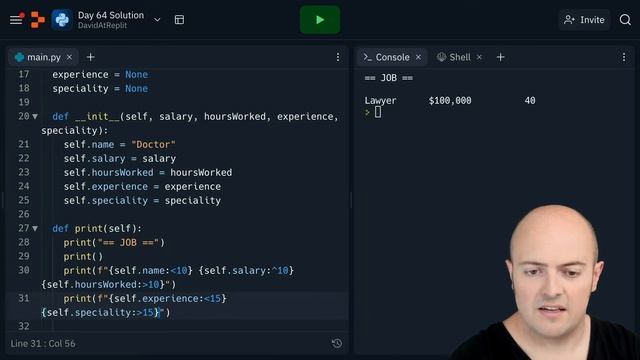
Task: Close the main.py tab
Action: pos(69,57)
